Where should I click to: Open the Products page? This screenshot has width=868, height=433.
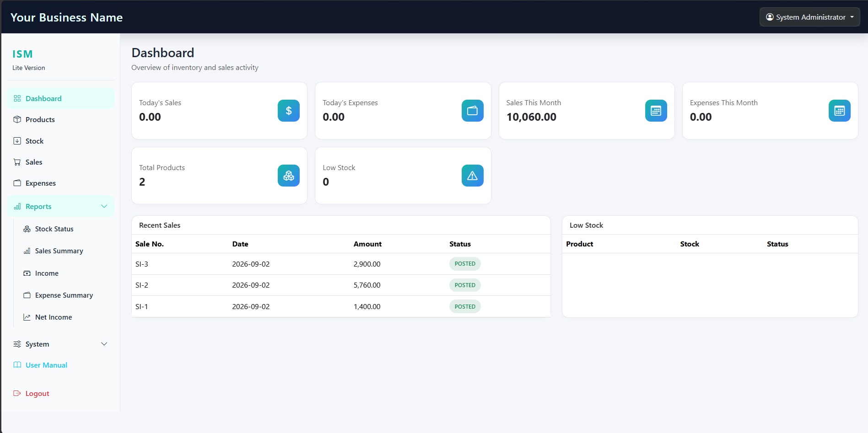click(60, 119)
